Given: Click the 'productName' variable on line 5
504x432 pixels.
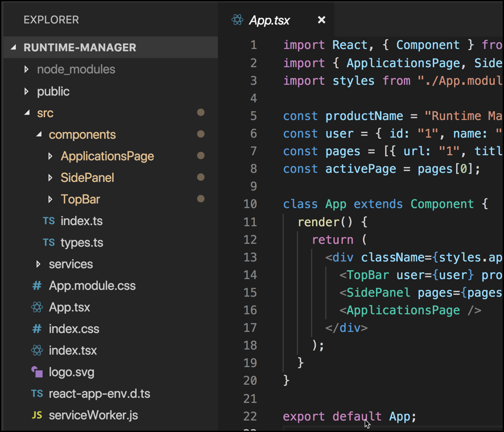Looking at the screenshot, I should [x=364, y=116].
